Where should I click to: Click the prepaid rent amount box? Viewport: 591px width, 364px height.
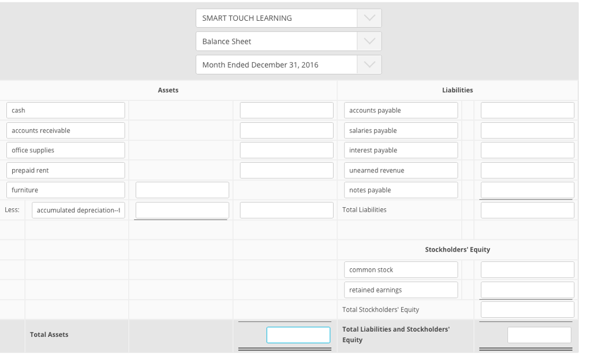(x=286, y=170)
